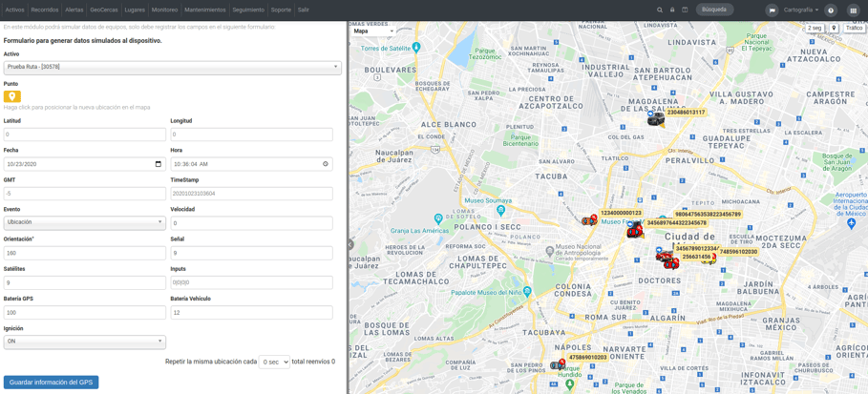
Task: Open the Mapa type dropdown on map
Action: (373, 31)
